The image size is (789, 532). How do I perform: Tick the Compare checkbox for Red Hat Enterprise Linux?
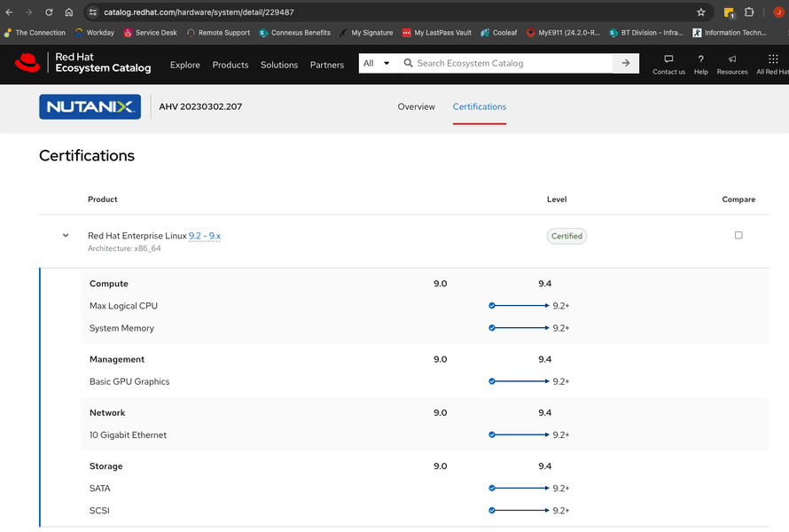(738, 235)
